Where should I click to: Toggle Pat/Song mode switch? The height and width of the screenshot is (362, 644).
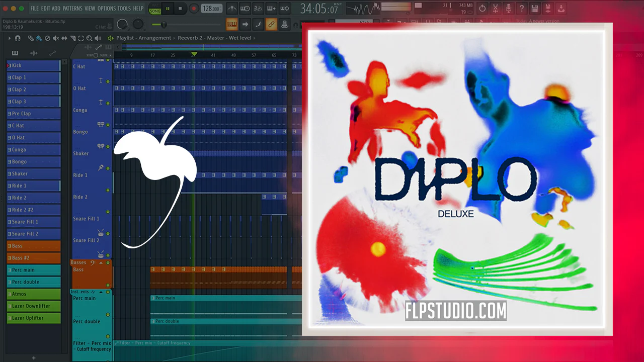(x=155, y=9)
